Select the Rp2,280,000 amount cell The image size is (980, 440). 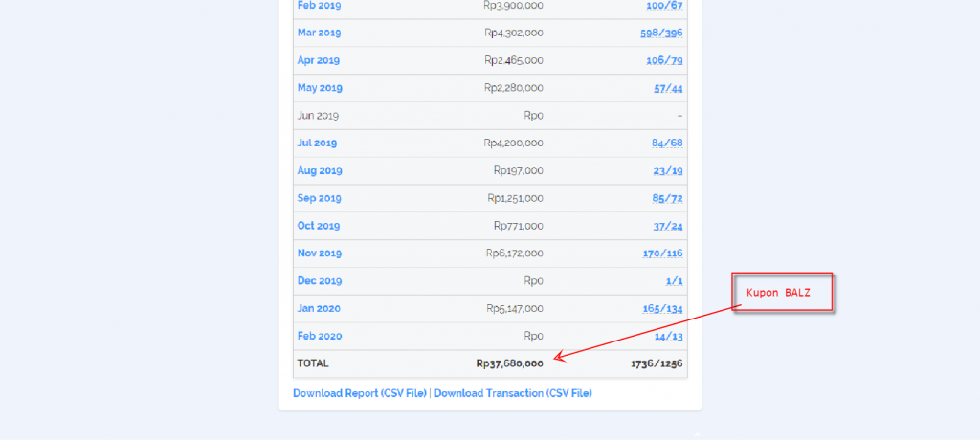pyautogui.click(x=514, y=88)
